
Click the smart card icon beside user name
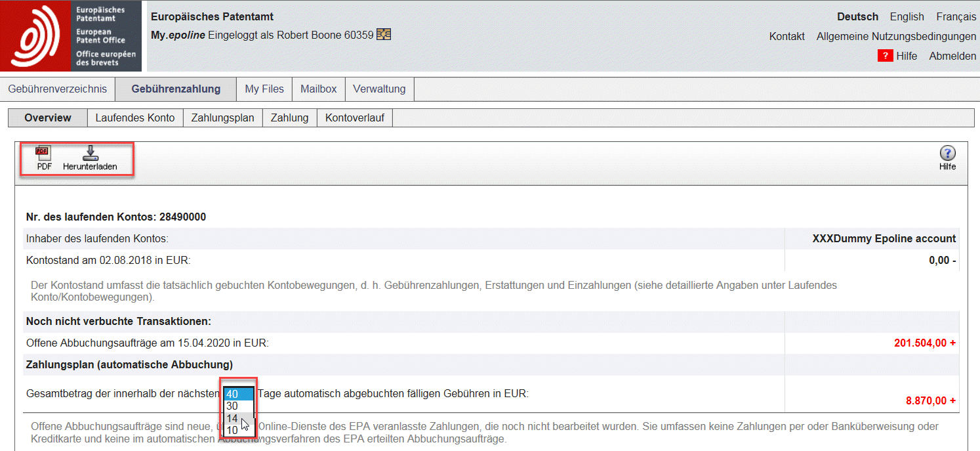(x=384, y=34)
